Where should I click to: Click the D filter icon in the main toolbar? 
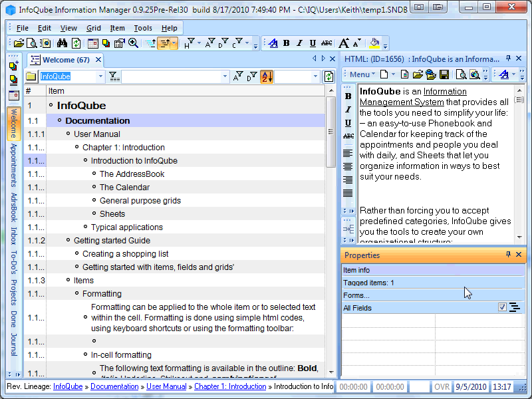[223, 43]
